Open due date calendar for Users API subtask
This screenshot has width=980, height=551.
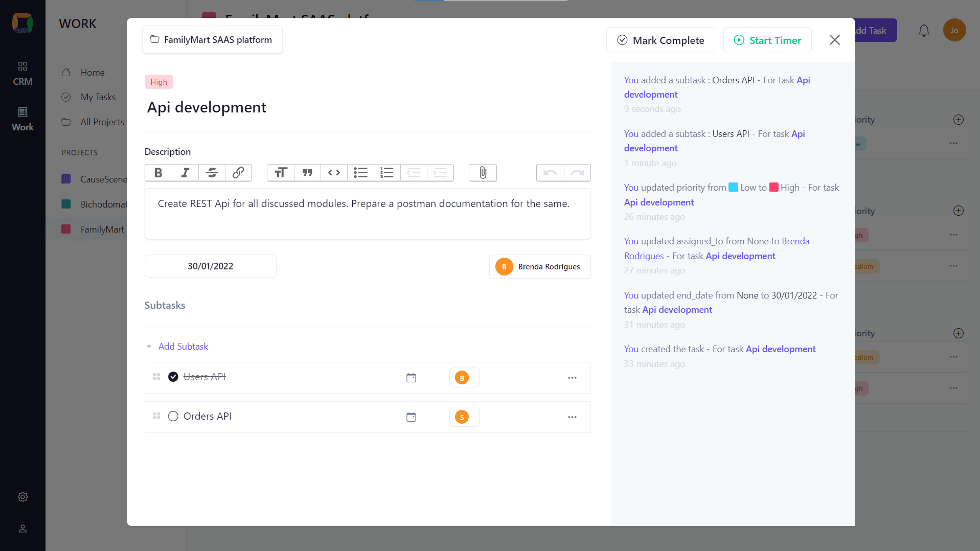411,378
